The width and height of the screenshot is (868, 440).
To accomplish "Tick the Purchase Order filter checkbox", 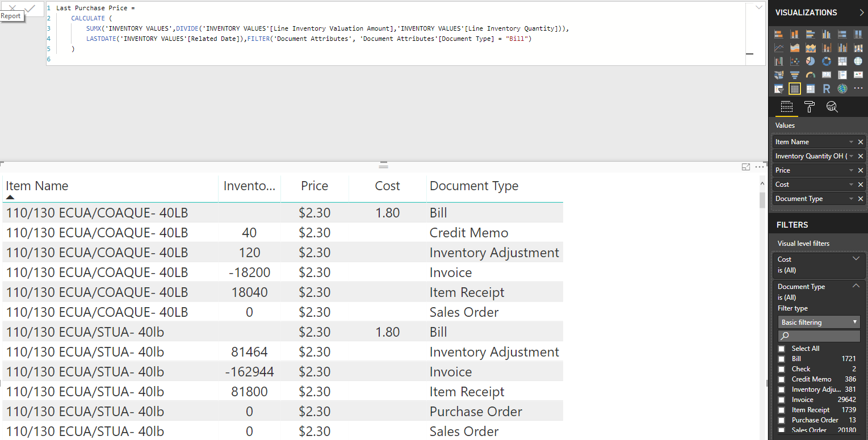I will (782, 420).
